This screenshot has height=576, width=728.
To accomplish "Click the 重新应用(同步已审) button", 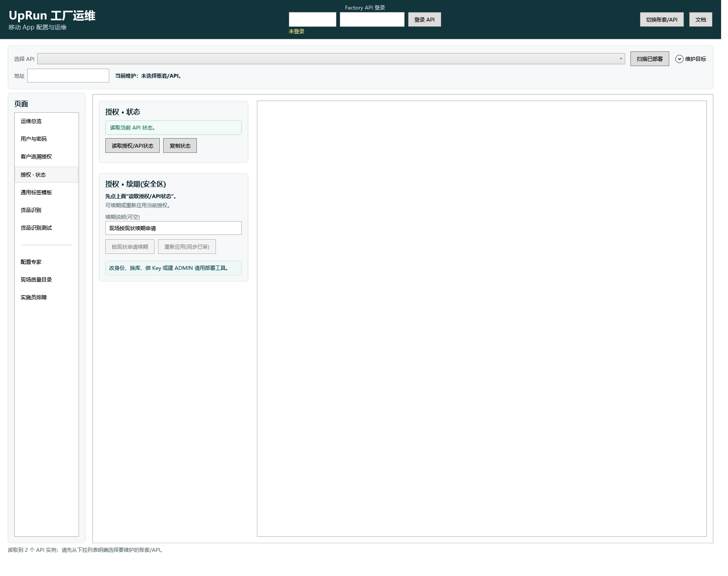I will [x=187, y=247].
